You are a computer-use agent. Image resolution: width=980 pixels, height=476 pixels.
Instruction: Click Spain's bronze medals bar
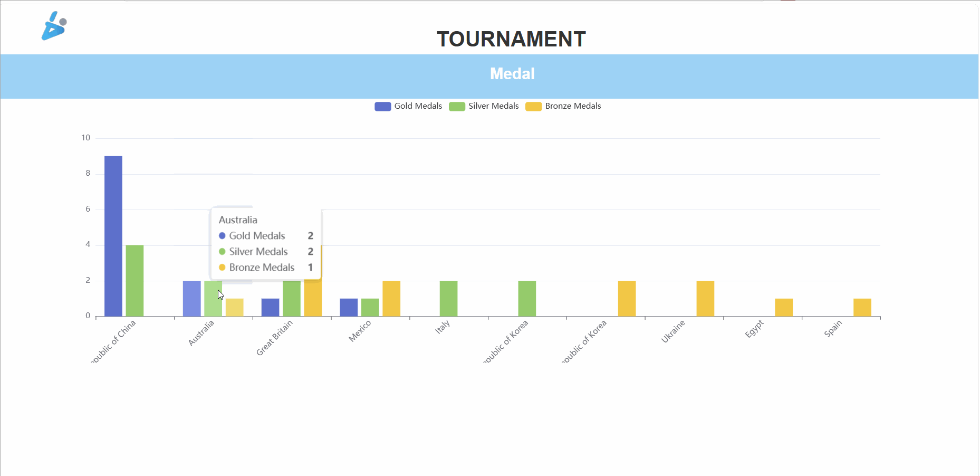tap(862, 308)
